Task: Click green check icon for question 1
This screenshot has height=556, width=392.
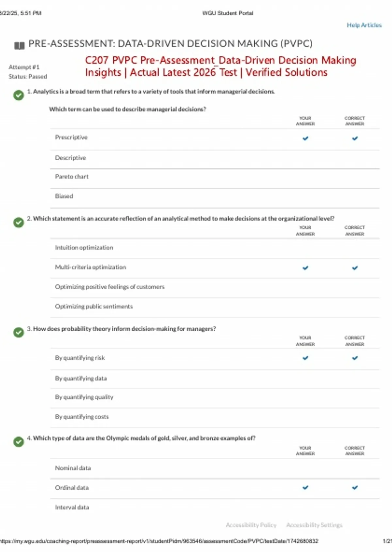Action: click(x=19, y=95)
